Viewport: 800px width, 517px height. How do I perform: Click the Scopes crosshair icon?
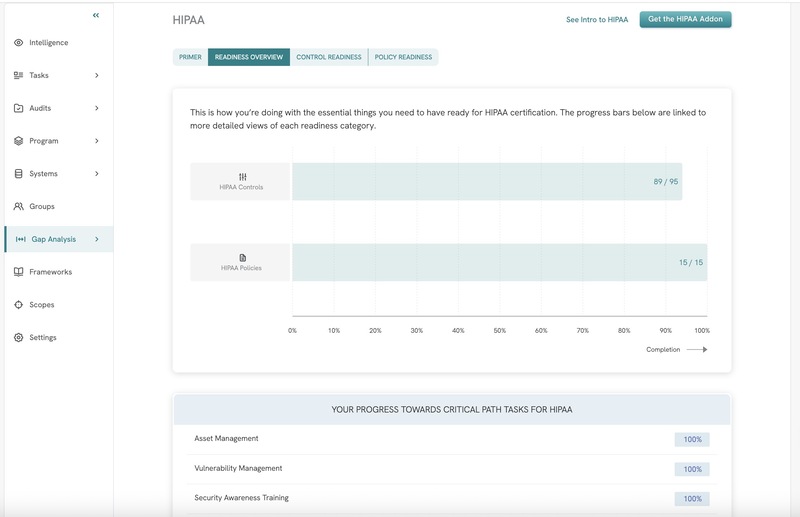18,305
